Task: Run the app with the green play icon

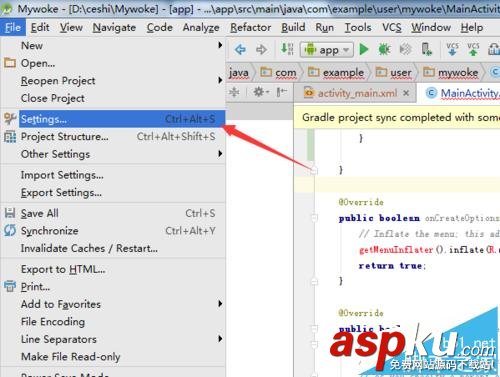Action: click(364, 50)
